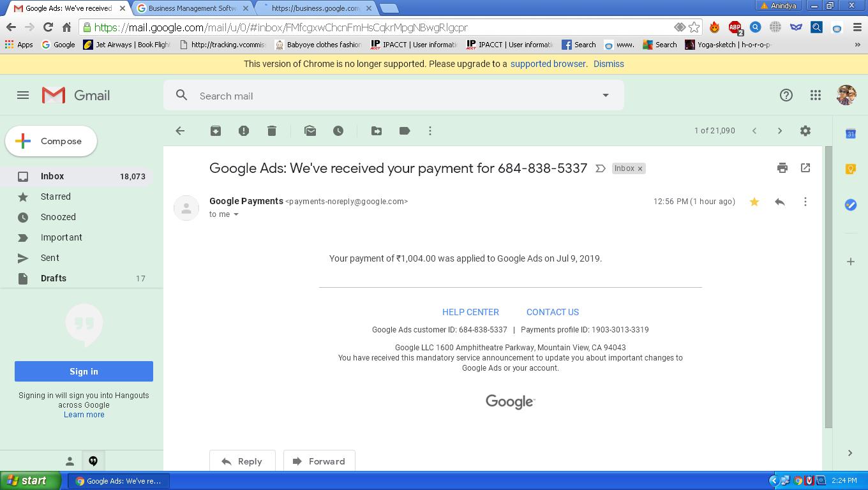Delete this email with the trash icon

(272, 131)
